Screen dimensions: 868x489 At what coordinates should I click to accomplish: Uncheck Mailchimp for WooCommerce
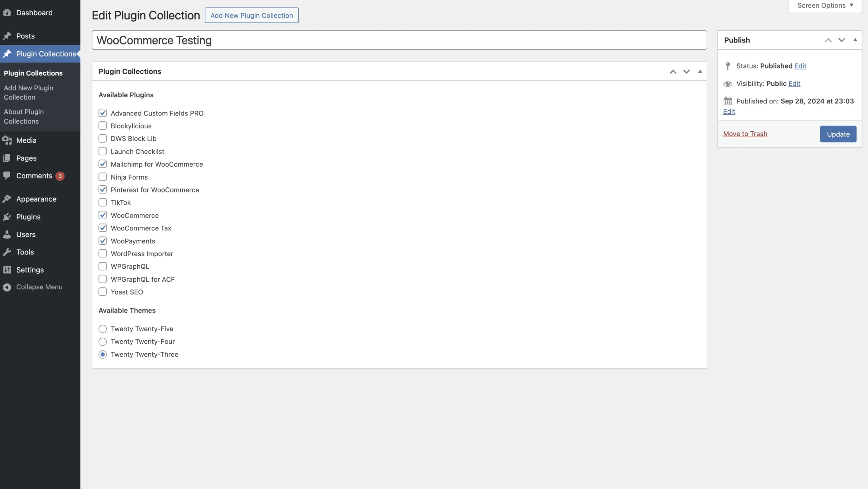click(102, 164)
